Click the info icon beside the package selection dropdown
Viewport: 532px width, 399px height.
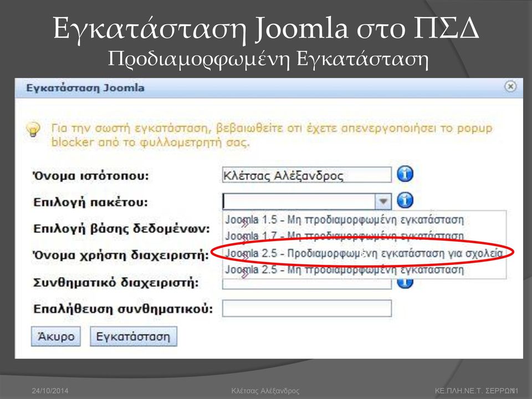[405, 200]
